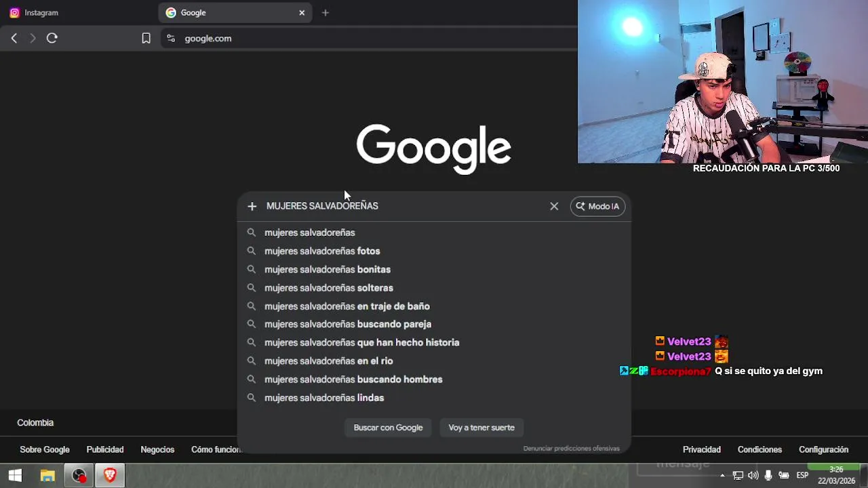Click Brave browser taskbar icon

click(x=110, y=476)
